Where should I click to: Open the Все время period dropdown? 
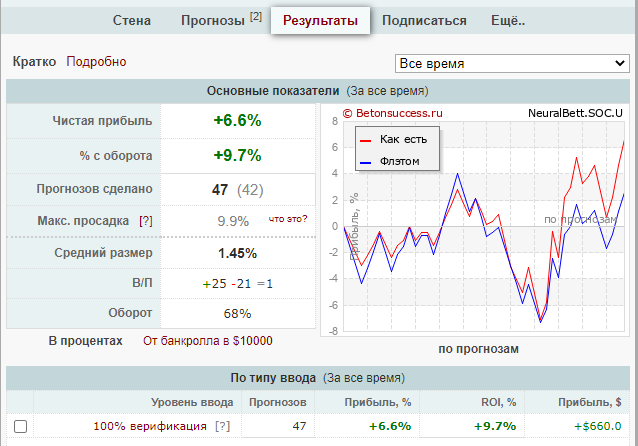[x=511, y=63]
